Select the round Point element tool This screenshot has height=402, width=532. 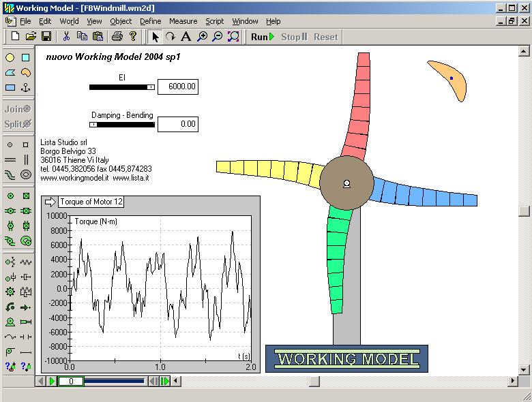[10, 144]
